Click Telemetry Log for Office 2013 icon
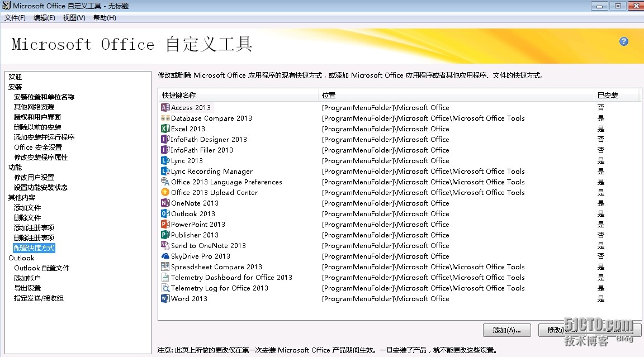The height and width of the screenshot is (357, 644). pos(165,288)
